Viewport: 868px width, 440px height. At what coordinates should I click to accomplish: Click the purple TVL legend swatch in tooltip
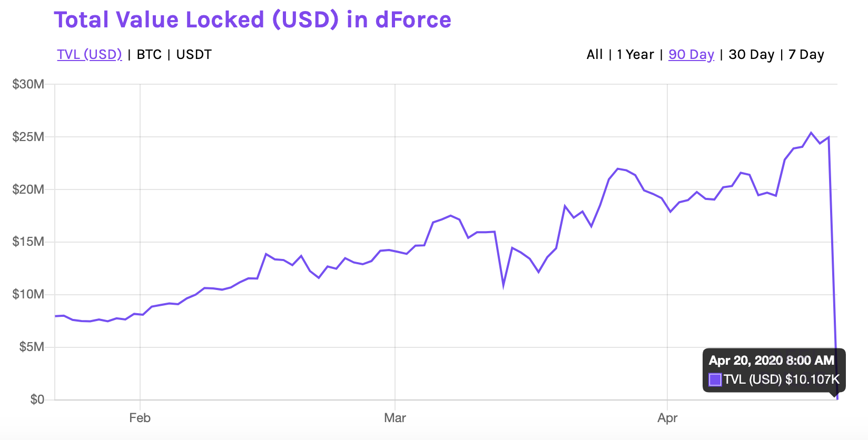pyautogui.click(x=715, y=379)
